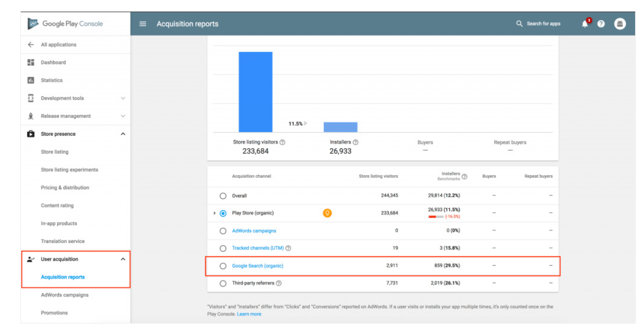
Task: Open Content rating
Action: point(57,205)
